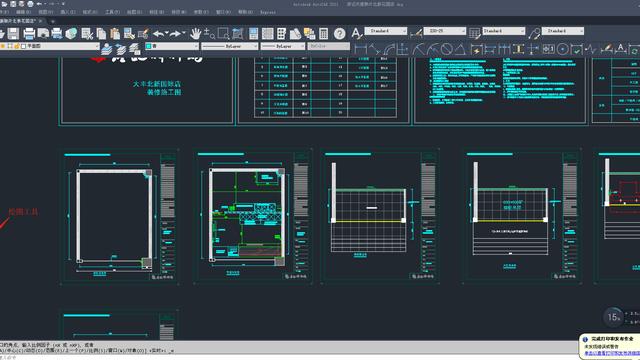Open the Express menu
Image resolution: width=640 pixels, height=360 pixels.
(x=268, y=12)
